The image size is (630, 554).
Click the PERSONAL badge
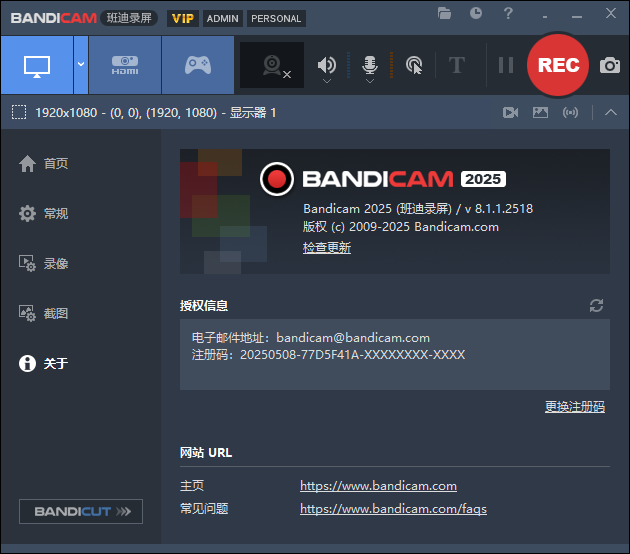pos(276,18)
